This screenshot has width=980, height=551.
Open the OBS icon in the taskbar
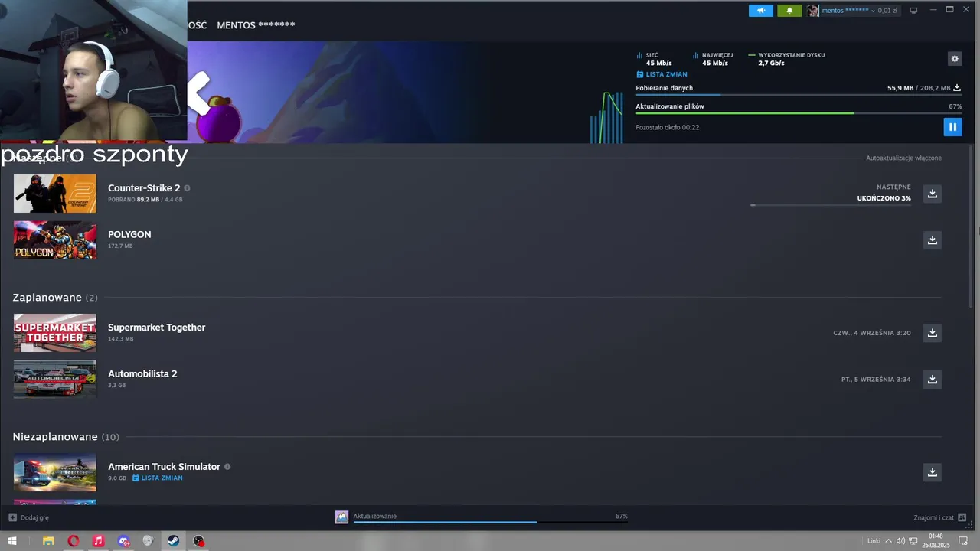pos(199,541)
